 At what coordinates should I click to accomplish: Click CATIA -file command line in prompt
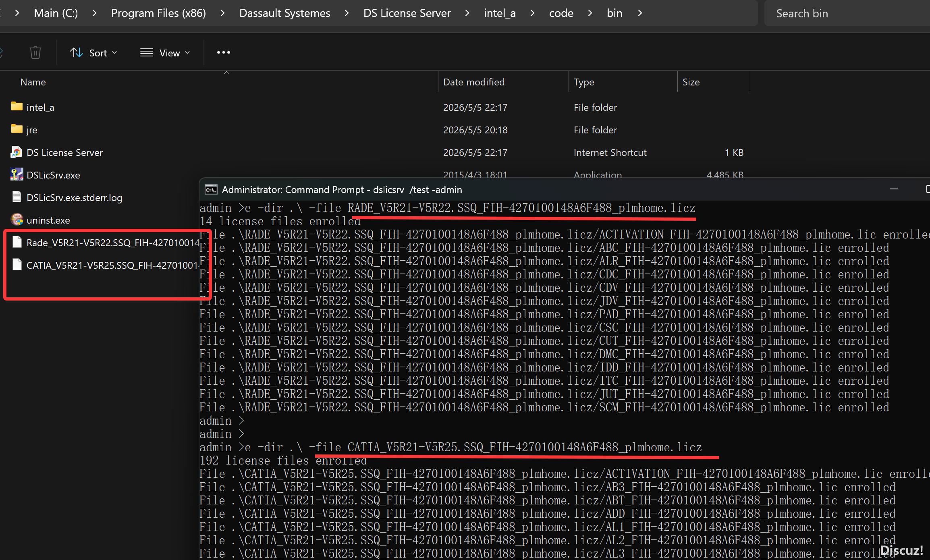coord(450,448)
